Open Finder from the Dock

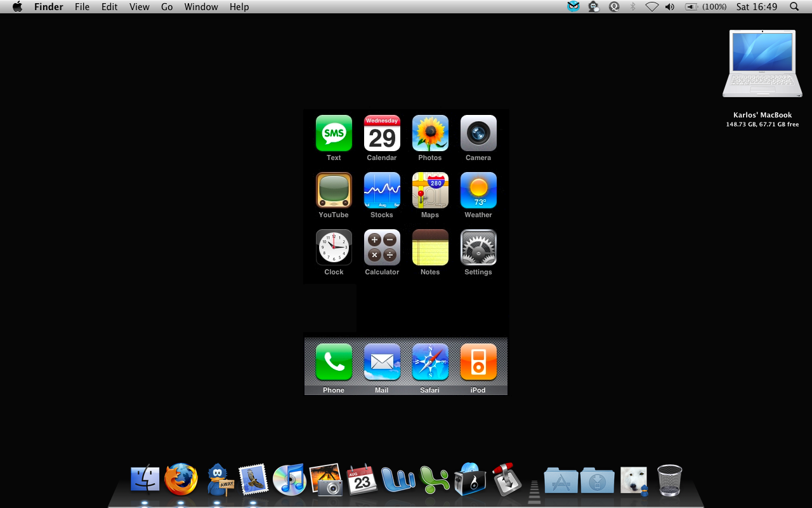[145, 479]
